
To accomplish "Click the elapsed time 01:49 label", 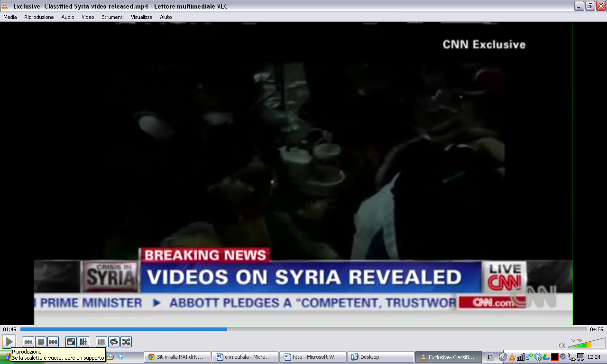I will point(9,329).
